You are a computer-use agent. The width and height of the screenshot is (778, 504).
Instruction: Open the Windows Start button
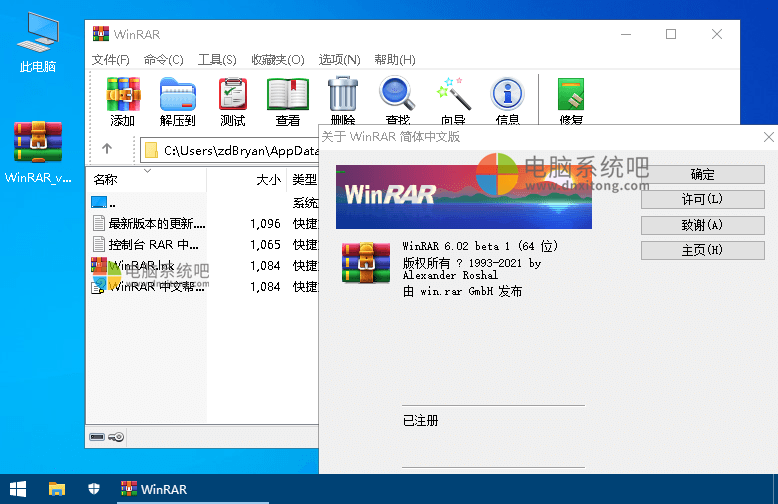click(18, 489)
